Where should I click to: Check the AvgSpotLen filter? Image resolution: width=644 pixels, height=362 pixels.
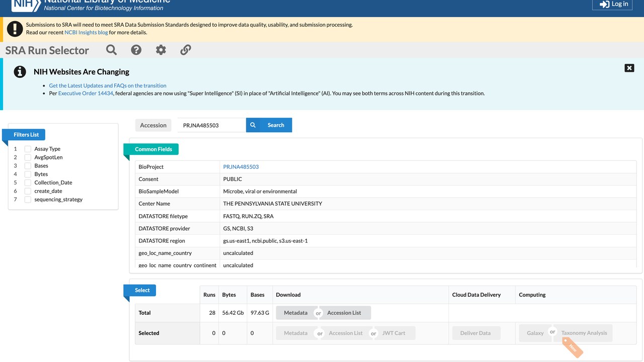click(x=28, y=157)
